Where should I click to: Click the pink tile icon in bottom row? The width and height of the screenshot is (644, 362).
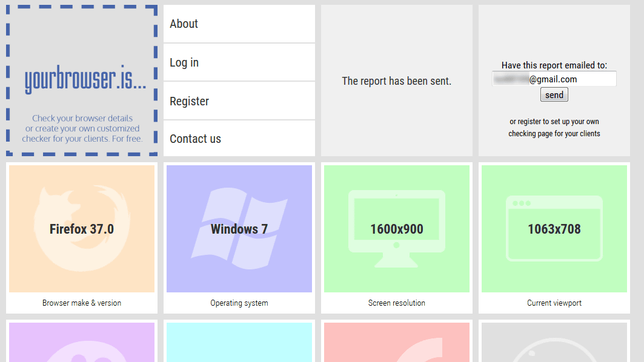[397, 342]
